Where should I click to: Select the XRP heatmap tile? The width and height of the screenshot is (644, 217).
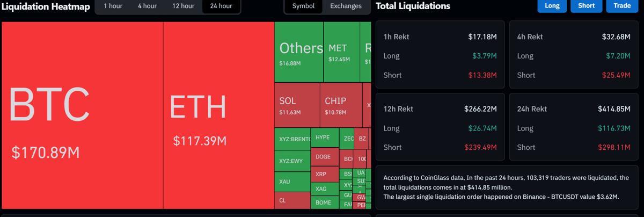[x=325, y=174]
